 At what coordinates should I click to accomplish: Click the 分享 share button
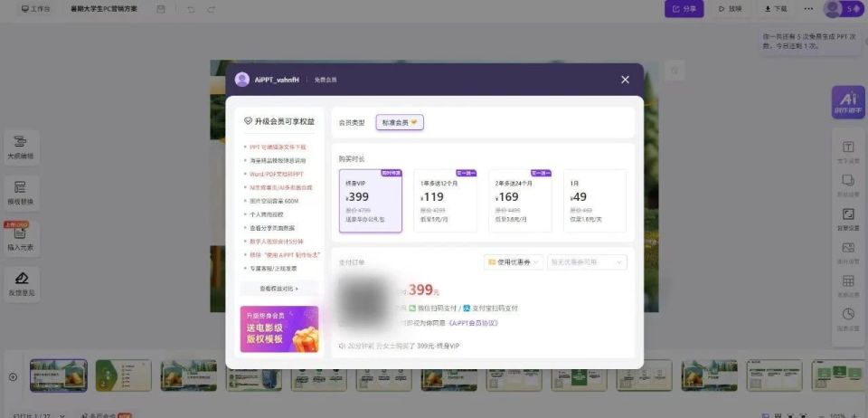684,9
